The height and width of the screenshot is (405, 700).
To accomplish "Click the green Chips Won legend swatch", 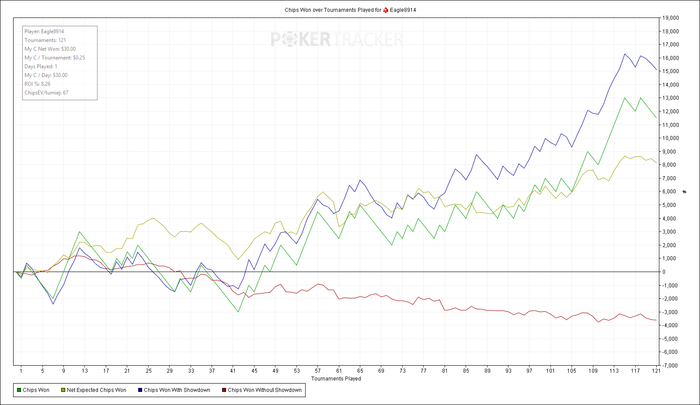I will 19,390.
